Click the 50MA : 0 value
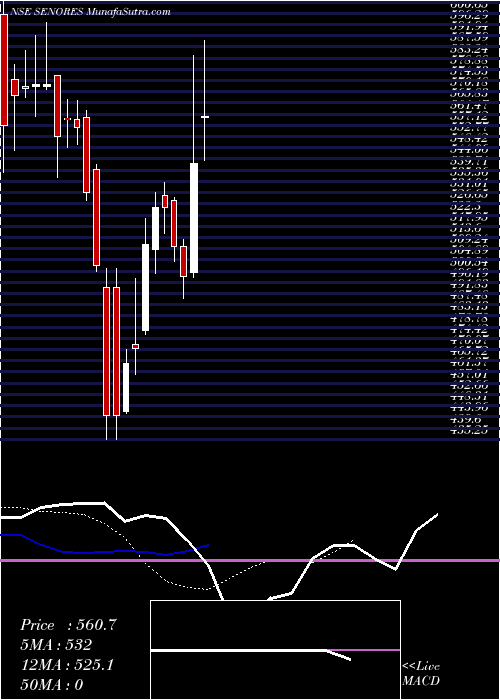 click(x=52, y=684)
